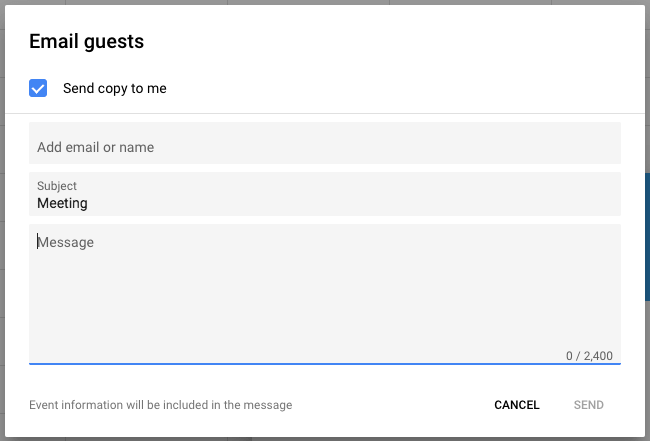
Task: Click the 0 / 2,400 character counter
Action: pyautogui.click(x=589, y=355)
